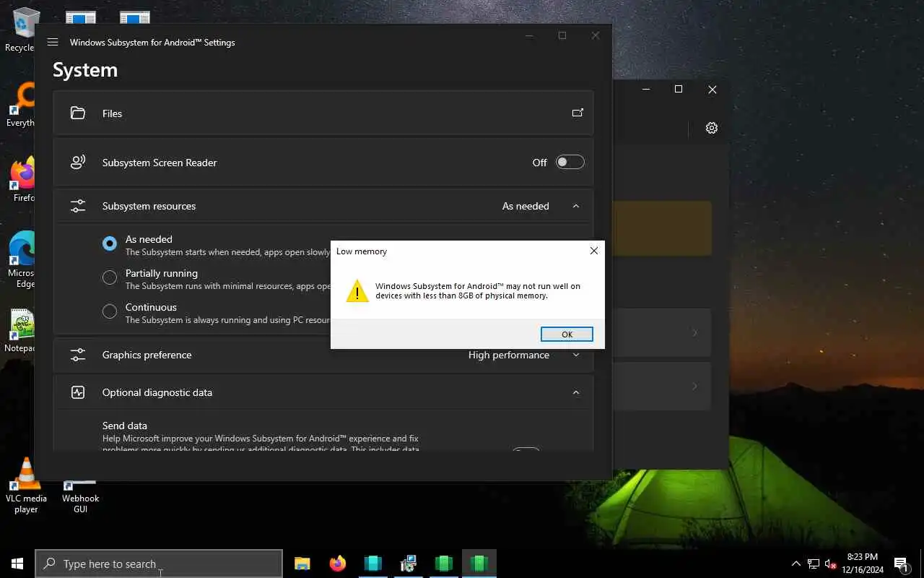Screen dimensions: 924x578
Task: Open the Windows Start menu
Action: pos(17,564)
